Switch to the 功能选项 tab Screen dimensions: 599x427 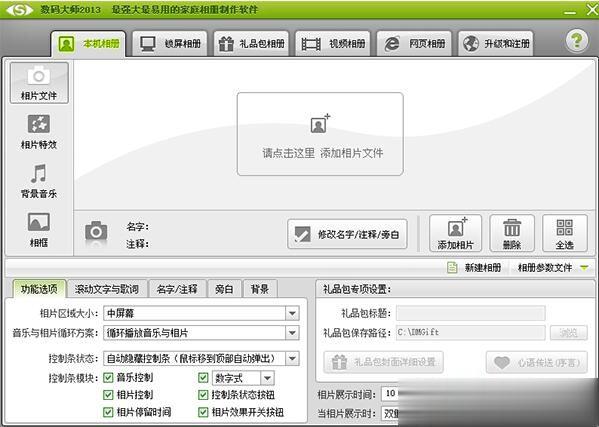point(39,289)
